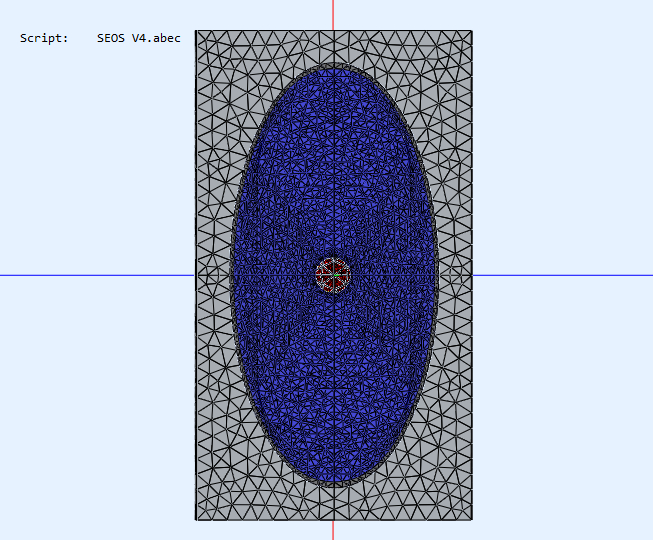Screen dimensions: 653x540
Task: Select the gray baffle's top-right corner
Action: pos(470,32)
